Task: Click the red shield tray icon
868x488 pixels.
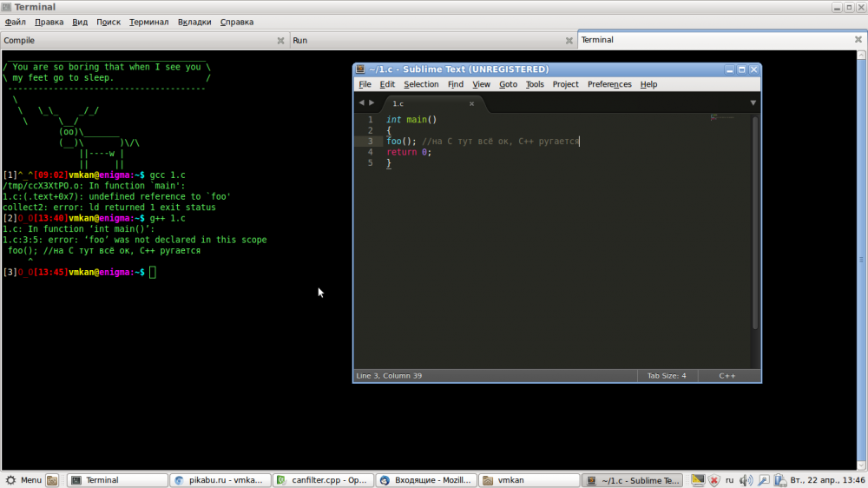Action: pyautogui.click(x=713, y=480)
